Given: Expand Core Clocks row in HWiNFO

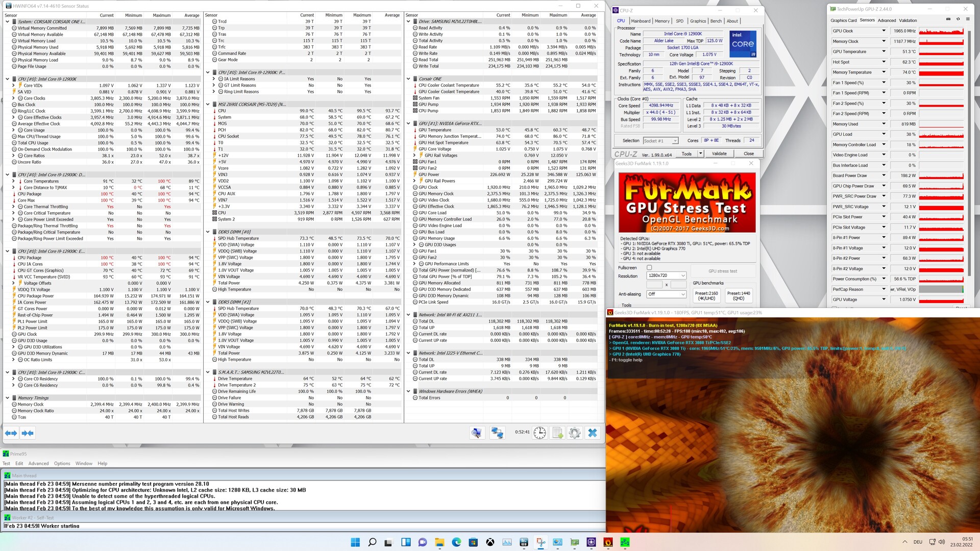Looking at the screenshot, I should click(14, 98).
